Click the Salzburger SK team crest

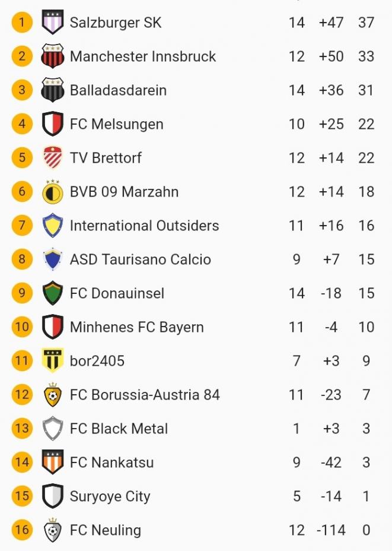[x=53, y=23]
